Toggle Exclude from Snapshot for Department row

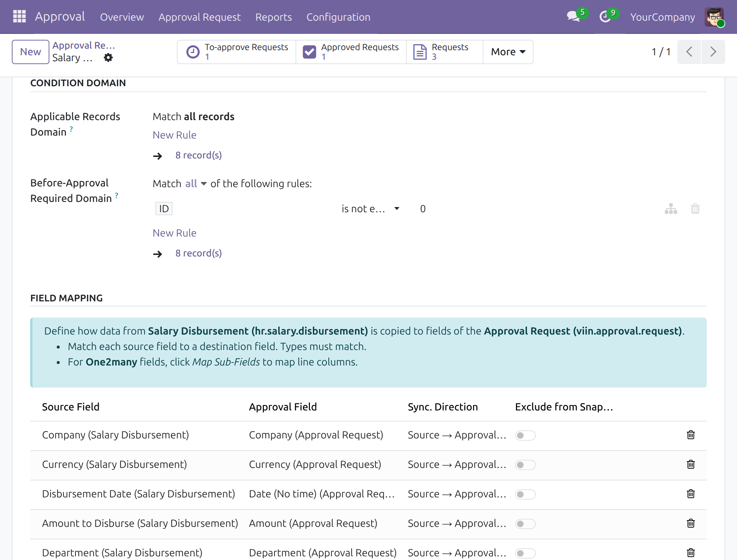point(525,553)
